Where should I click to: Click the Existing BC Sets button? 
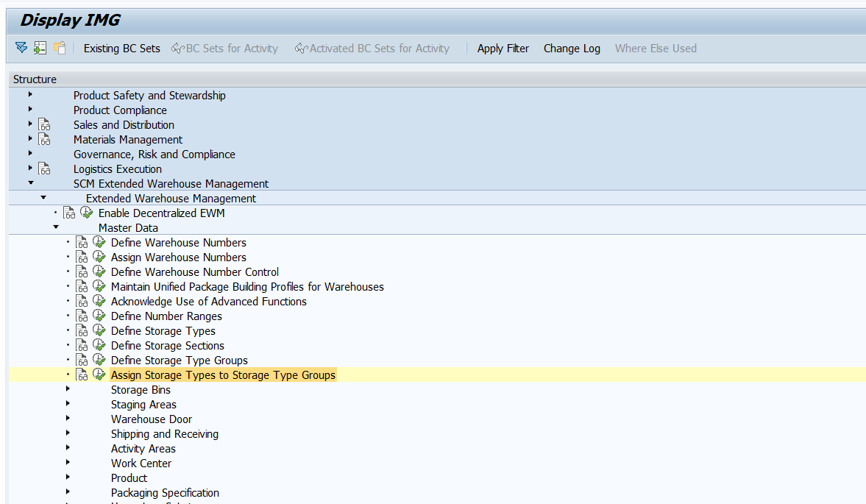[x=121, y=49]
